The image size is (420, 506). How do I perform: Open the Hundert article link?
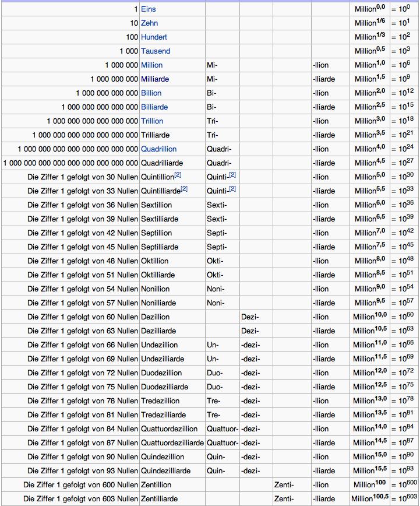point(154,37)
